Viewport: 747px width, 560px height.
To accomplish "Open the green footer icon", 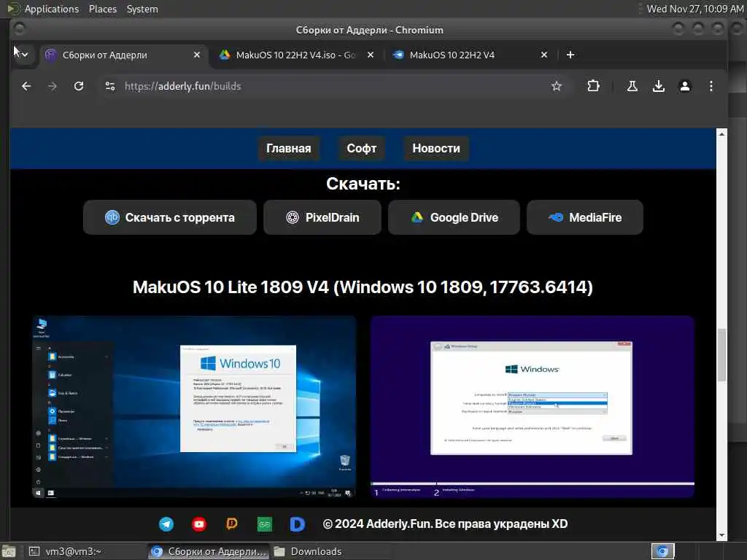I will pos(265,524).
